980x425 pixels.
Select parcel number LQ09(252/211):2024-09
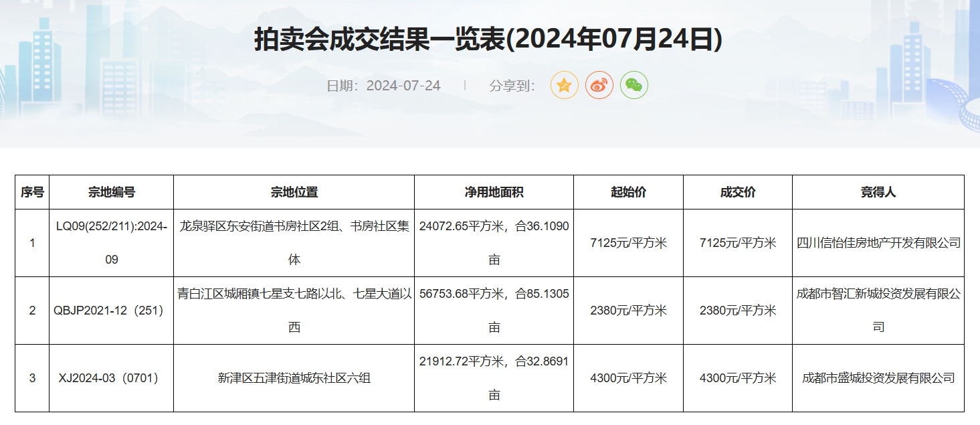[112, 243]
